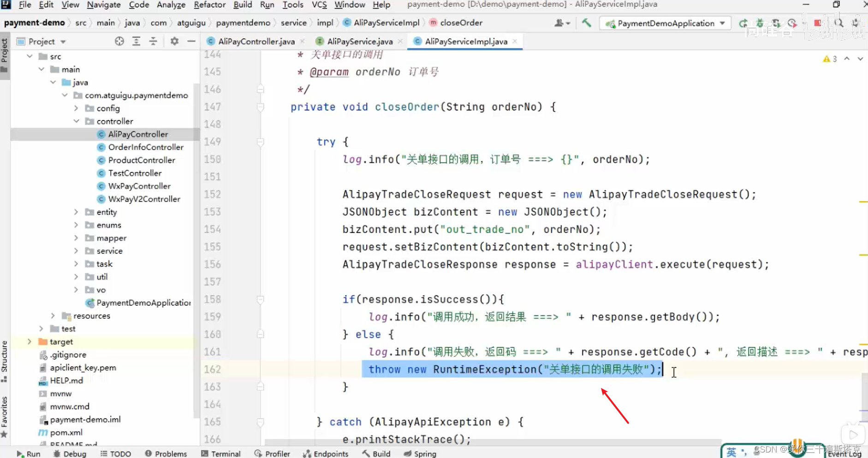Open the Navigate menu
The height and width of the screenshot is (458, 868).
coord(104,5)
